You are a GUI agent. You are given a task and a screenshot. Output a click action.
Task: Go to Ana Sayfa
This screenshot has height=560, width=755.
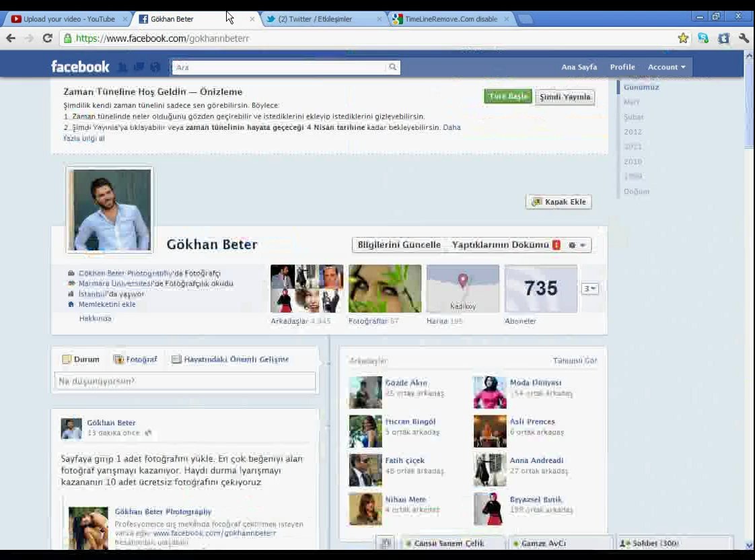coord(579,67)
